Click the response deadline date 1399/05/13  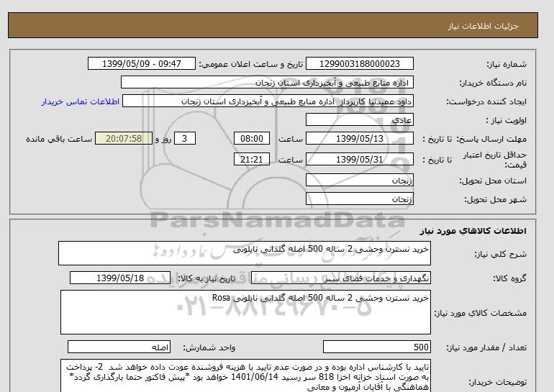359,138
